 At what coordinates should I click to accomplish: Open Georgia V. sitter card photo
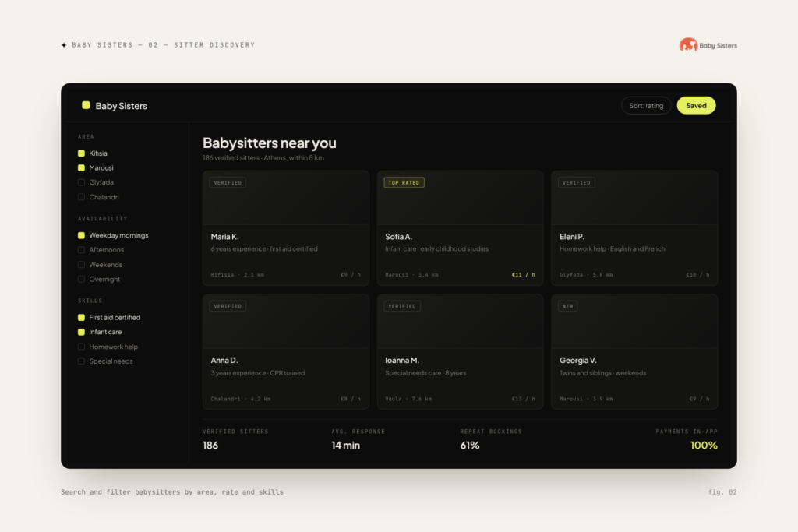634,322
